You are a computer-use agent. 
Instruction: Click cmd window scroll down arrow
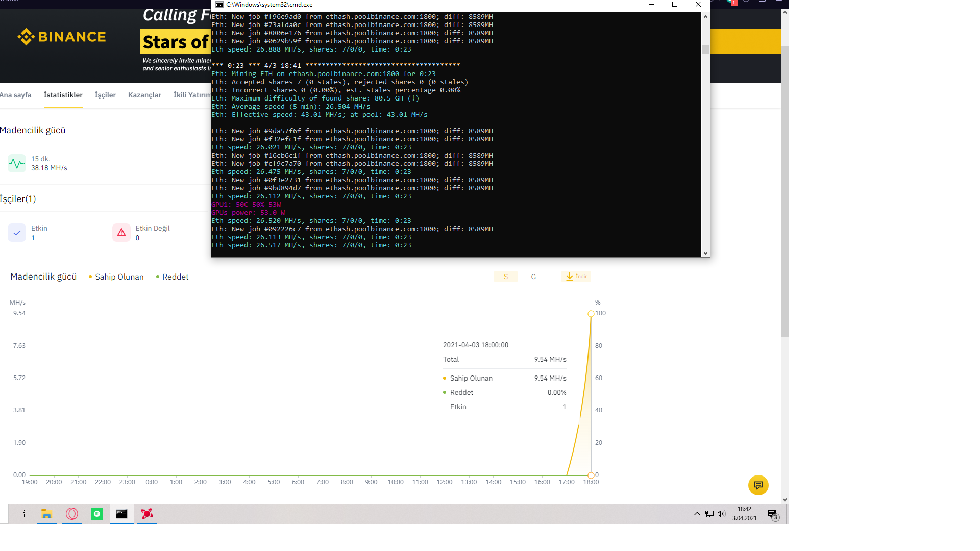tap(705, 253)
